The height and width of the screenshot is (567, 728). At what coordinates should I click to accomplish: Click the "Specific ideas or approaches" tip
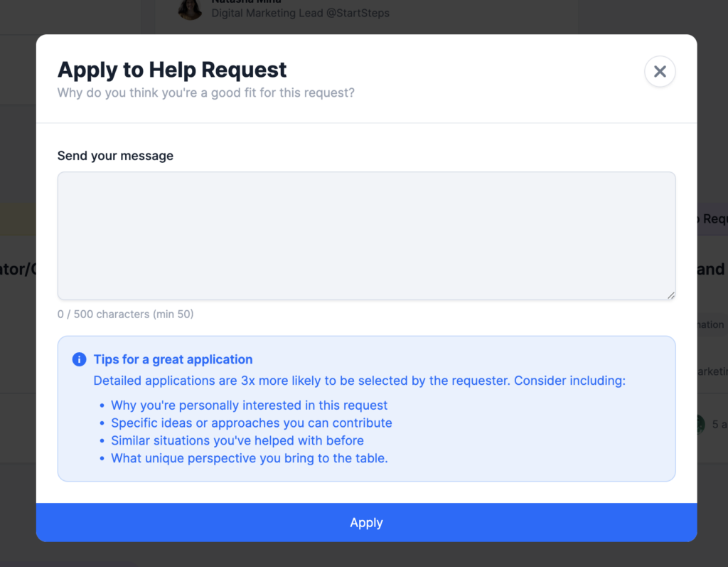251,423
